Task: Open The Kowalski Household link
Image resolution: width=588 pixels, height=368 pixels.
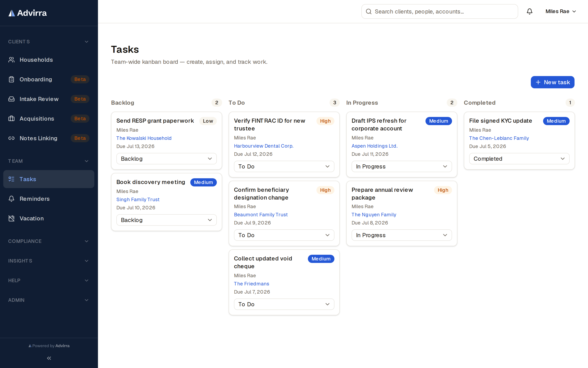Action: (x=144, y=138)
